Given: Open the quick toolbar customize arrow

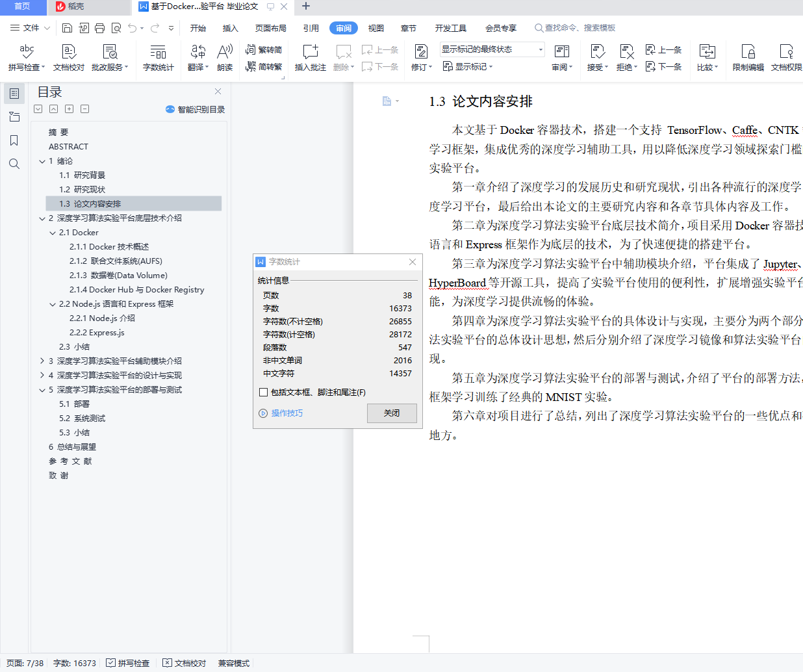Looking at the screenshot, I should [x=172, y=28].
